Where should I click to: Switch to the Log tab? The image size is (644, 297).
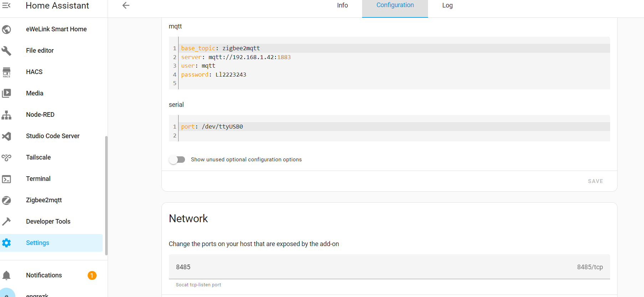click(x=447, y=5)
